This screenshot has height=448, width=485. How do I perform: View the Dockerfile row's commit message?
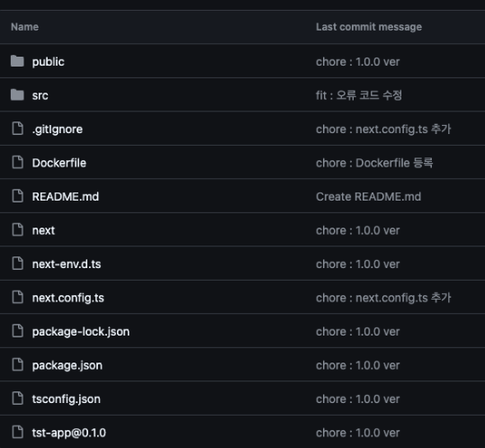click(x=374, y=163)
